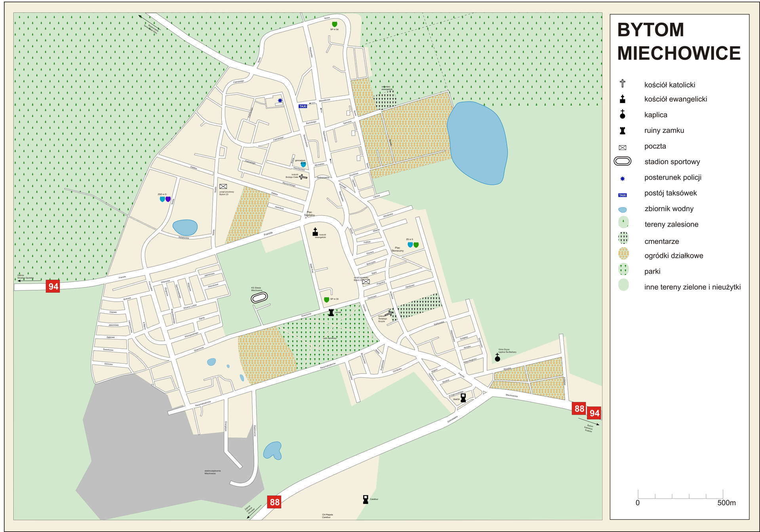
Task: Select the red 94 road sign on left edge
Action: pyautogui.click(x=53, y=286)
